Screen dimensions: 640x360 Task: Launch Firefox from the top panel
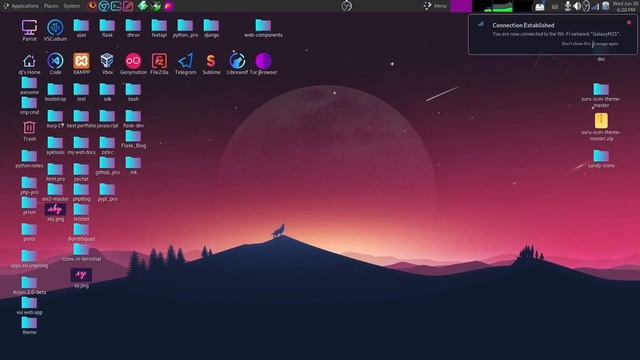[92, 6]
